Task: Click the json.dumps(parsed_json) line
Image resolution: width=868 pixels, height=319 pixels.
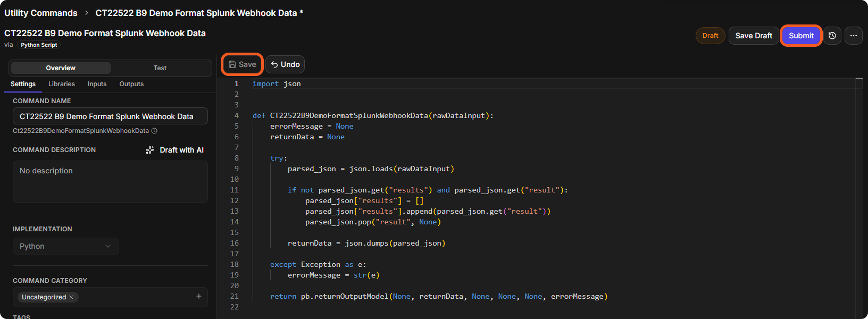Action: [x=366, y=243]
